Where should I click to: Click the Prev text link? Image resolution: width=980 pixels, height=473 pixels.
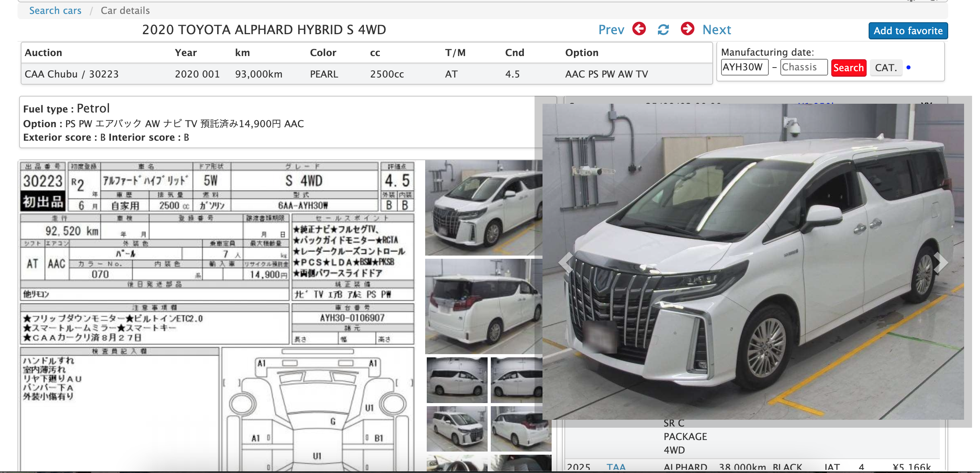click(x=611, y=30)
